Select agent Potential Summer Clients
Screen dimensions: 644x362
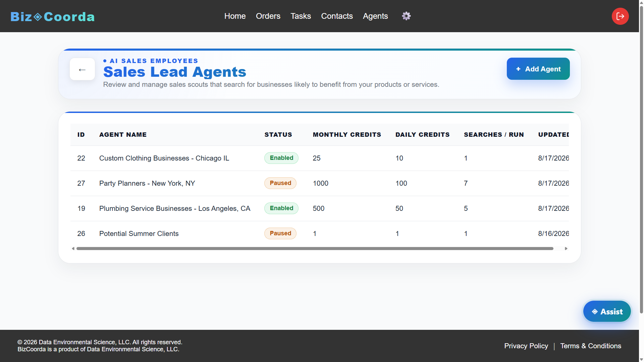[x=139, y=234]
